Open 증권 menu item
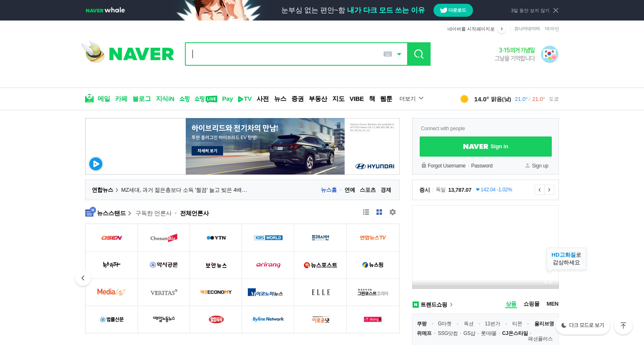The width and height of the screenshot is (644, 345). click(x=298, y=99)
